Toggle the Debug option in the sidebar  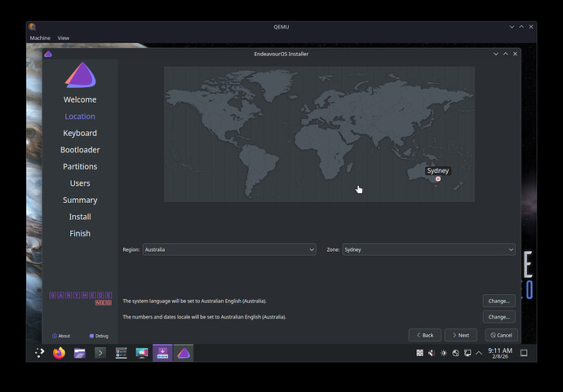[x=99, y=335]
